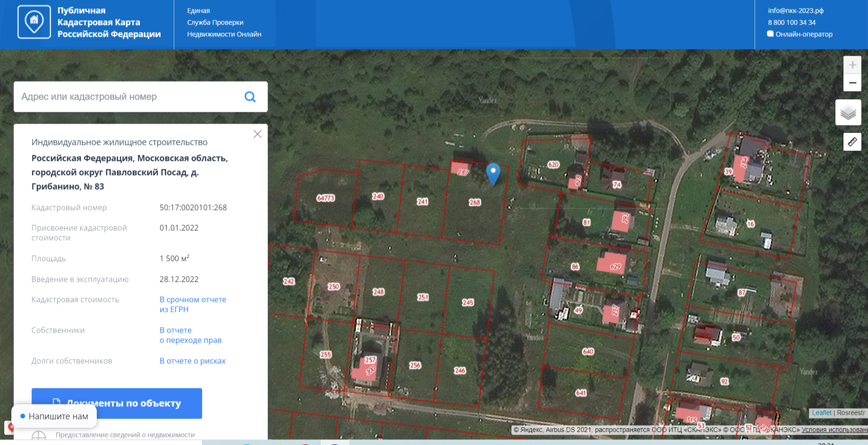
Task: Select map parcel labeled 242
Action: (289, 282)
